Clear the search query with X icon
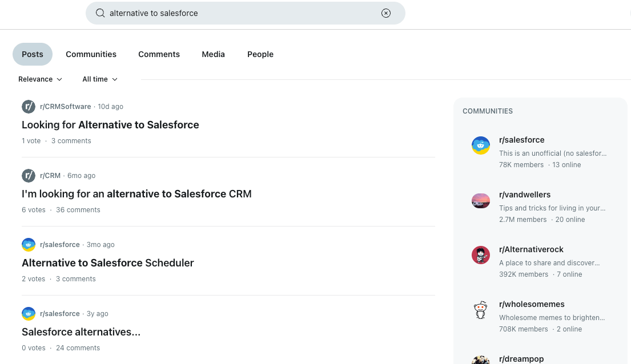Screen dimensions: 631x364 tap(385, 13)
